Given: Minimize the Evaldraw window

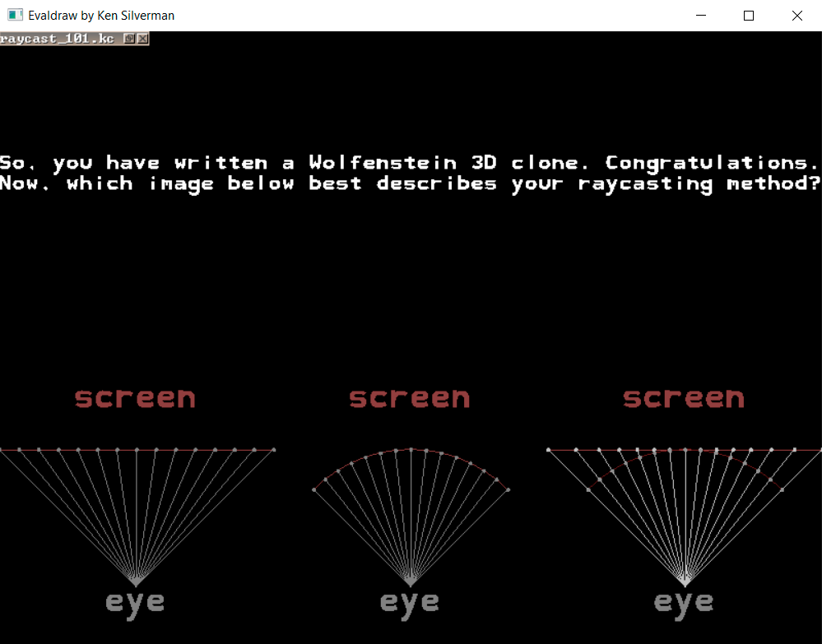Looking at the screenshot, I should [701, 16].
